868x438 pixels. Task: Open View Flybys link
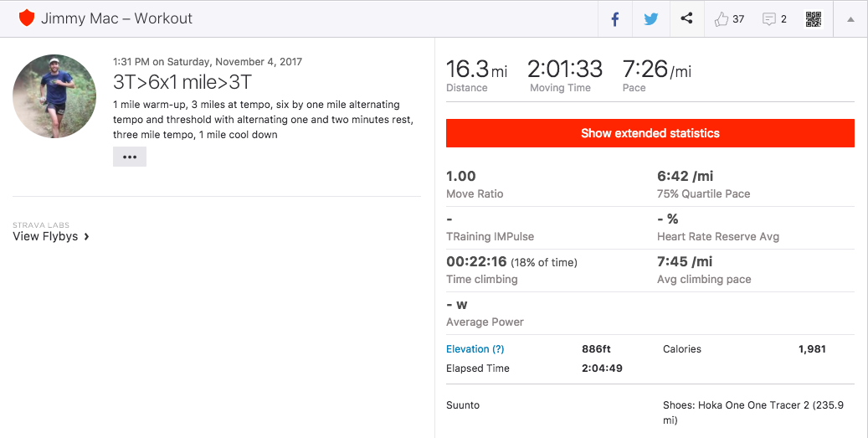click(45, 236)
